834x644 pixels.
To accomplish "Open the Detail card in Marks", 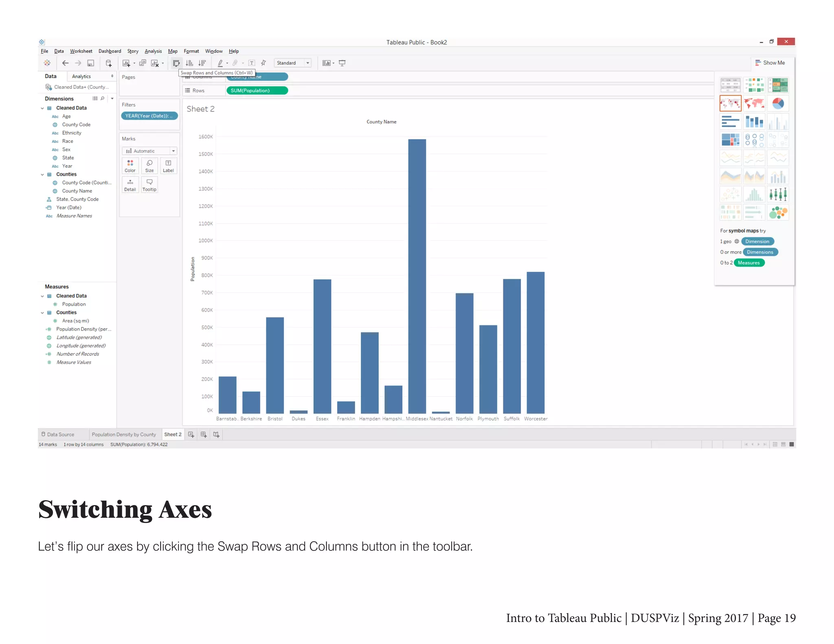I will point(130,185).
